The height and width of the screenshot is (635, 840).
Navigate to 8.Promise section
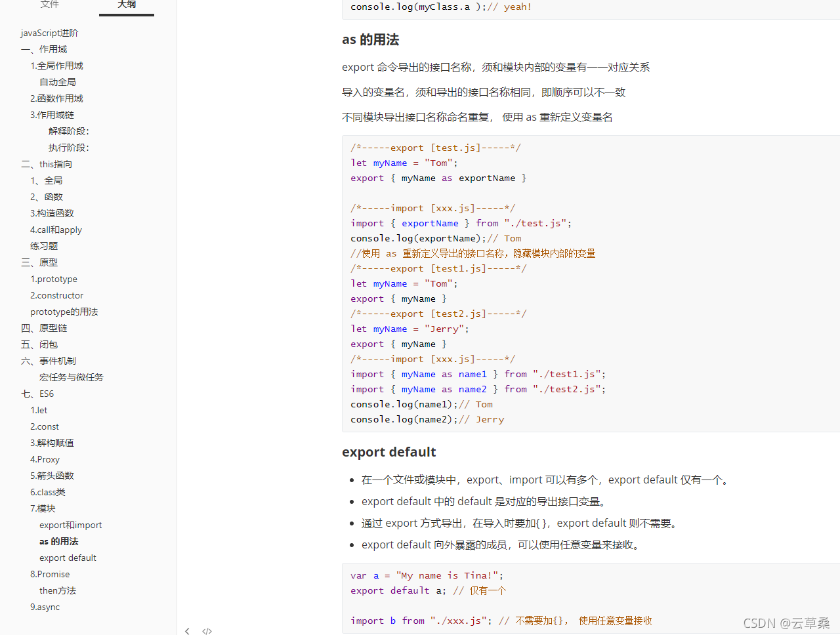tap(50, 574)
